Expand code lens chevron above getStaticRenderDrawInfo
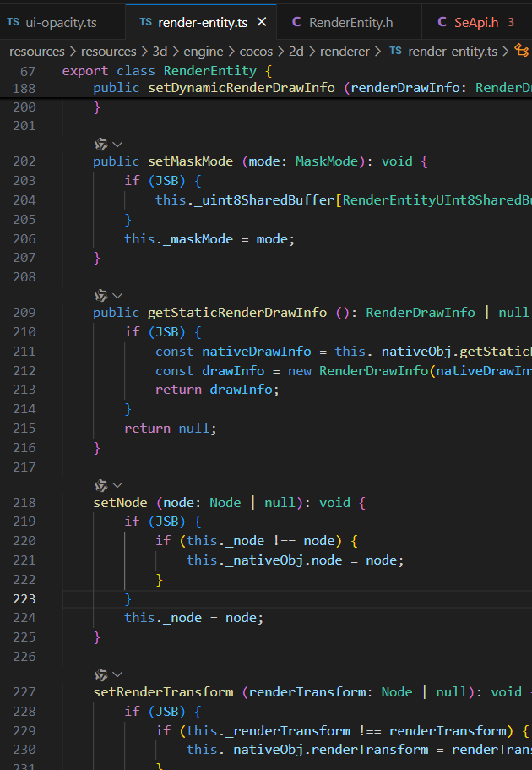Viewport: 532px width, 770px height. click(x=117, y=296)
